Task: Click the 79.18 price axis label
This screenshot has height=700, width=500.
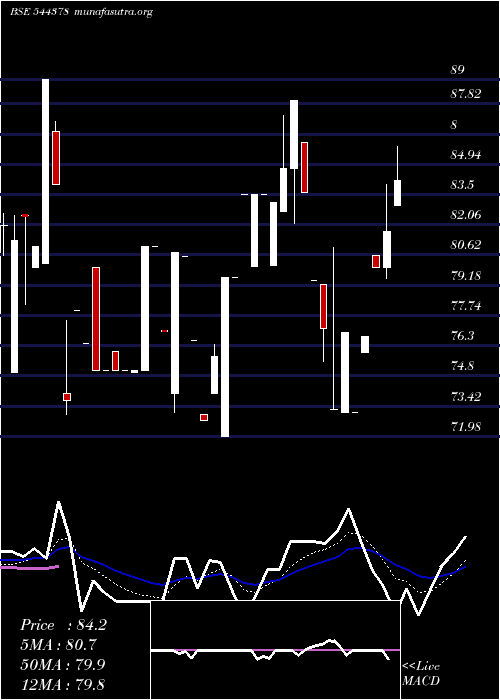Action: pos(466,275)
